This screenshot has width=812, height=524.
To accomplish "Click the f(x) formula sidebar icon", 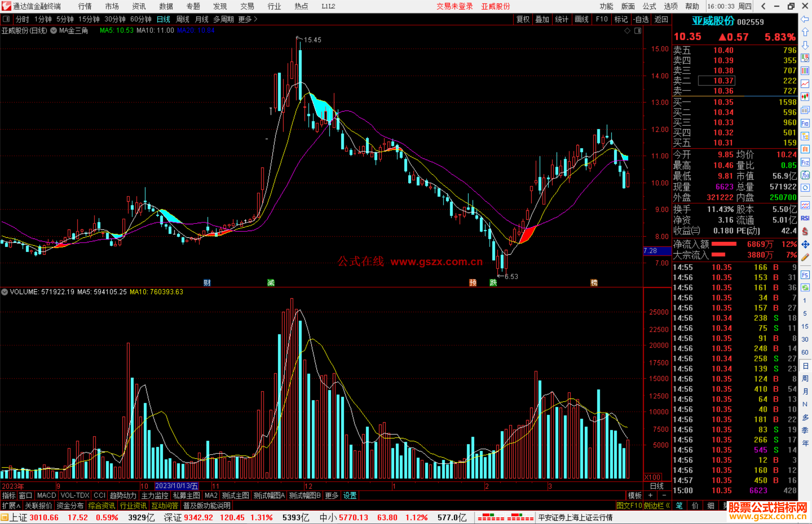I will coord(805,175).
